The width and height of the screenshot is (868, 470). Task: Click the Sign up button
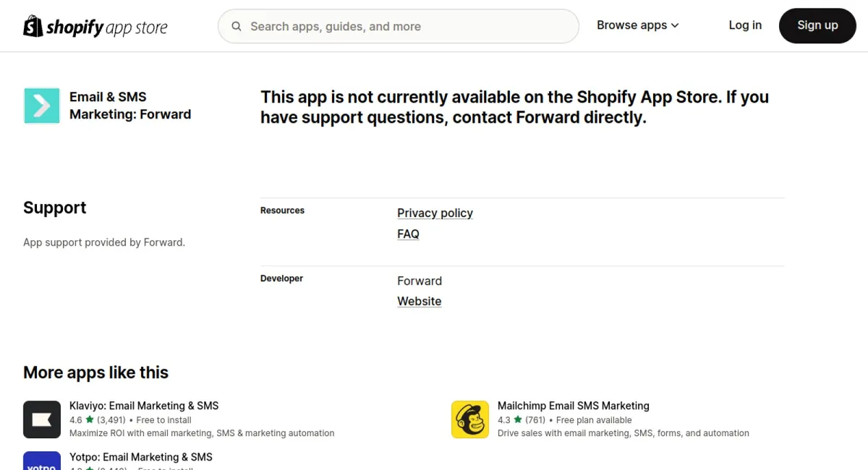pos(817,25)
